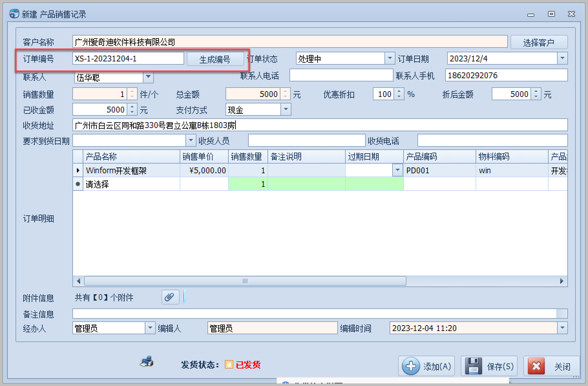Screen dimensions: 588x386
Task: Click the 编辑人 input field
Action: (x=272, y=328)
